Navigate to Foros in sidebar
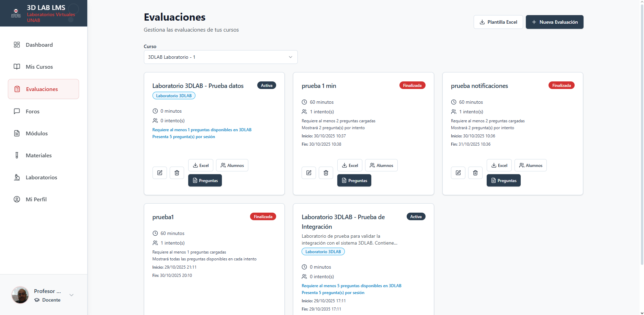 click(x=33, y=111)
